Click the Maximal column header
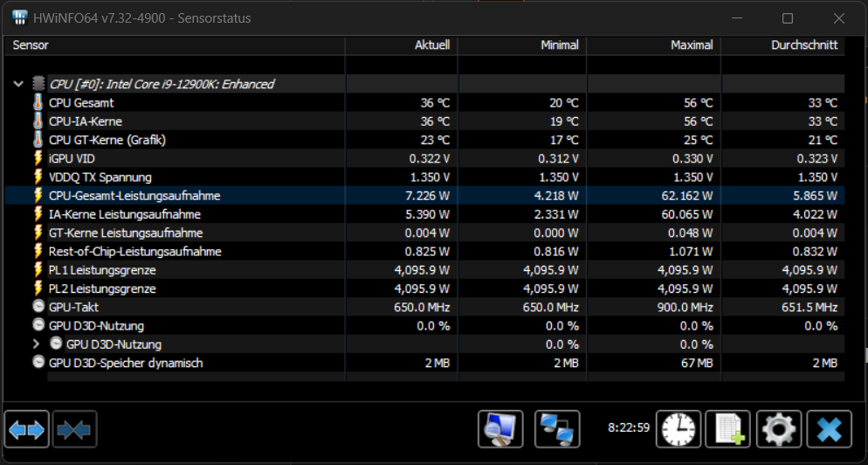Screen dimensions: 868x465 tap(654, 45)
